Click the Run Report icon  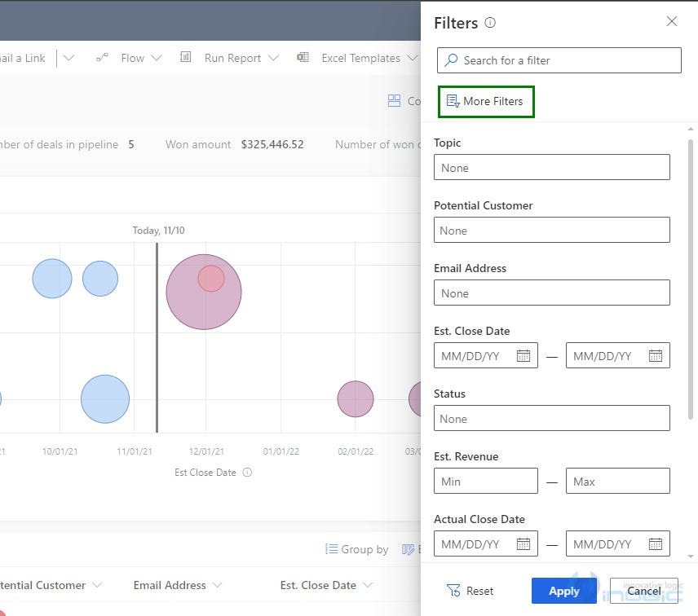tap(186, 57)
